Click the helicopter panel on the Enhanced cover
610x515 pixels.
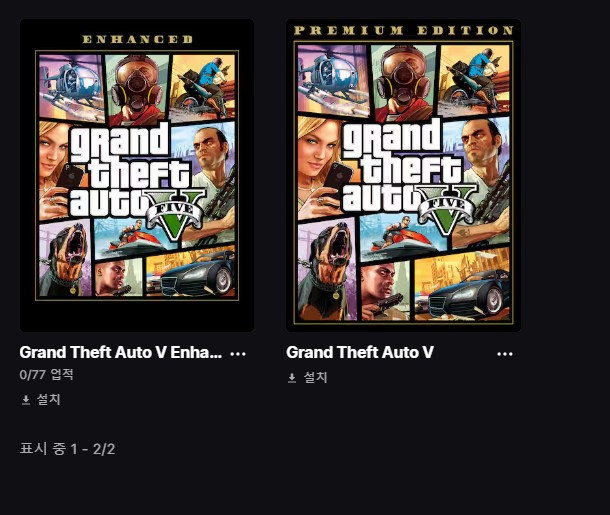coord(71,86)
